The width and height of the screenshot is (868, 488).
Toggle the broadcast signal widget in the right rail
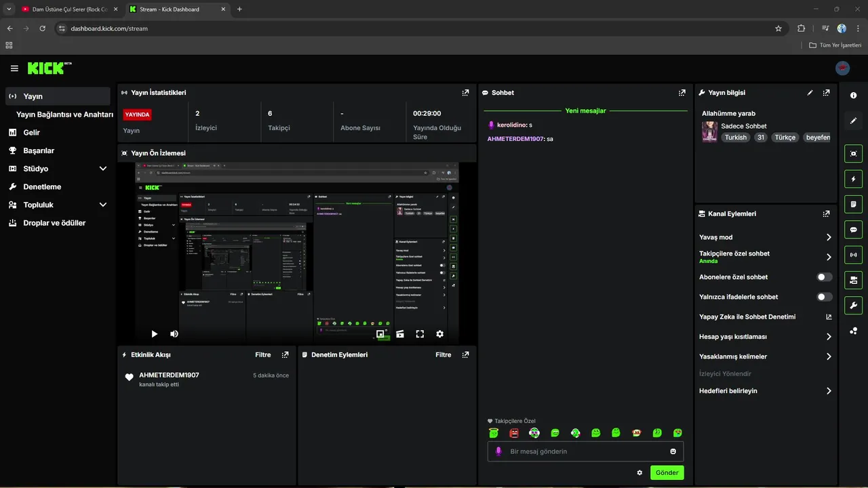point(854,255)
